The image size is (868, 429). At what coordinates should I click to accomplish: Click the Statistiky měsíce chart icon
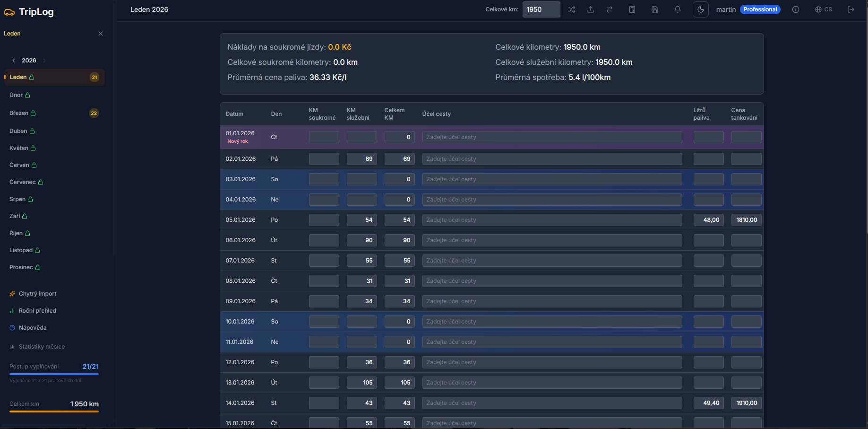click(x=12, y=347)
